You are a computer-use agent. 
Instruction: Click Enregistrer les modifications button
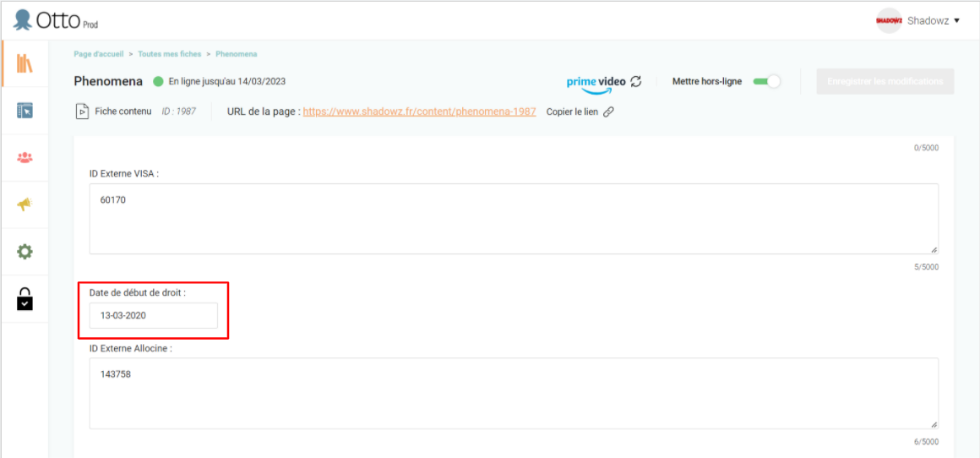click(885, 81)
